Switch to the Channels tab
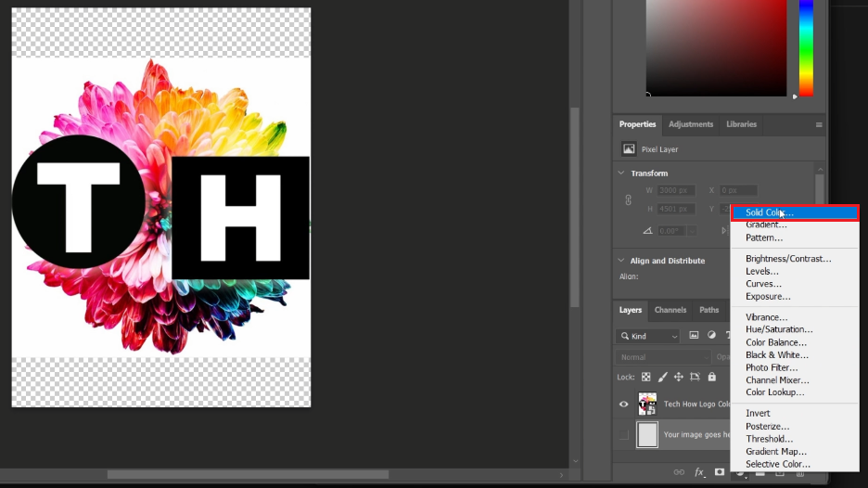868x488 pixels. pos(670,310)
